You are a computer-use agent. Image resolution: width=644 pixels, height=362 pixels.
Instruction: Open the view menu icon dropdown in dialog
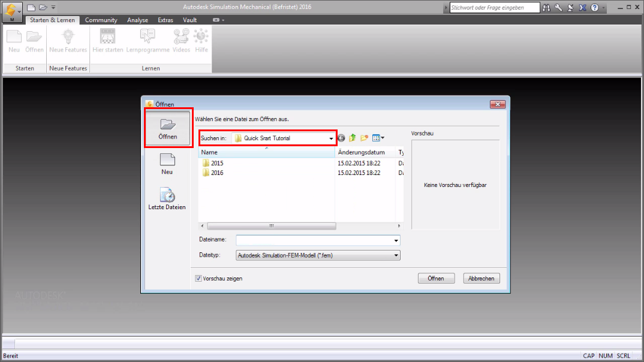(x=378, y=138)
